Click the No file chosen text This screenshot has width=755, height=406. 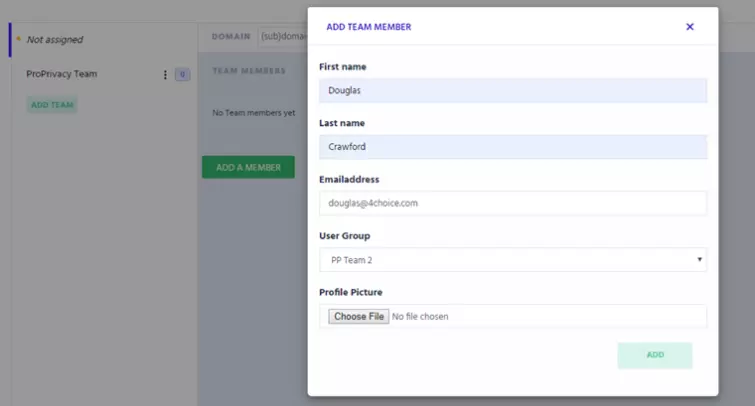point(421,317)
